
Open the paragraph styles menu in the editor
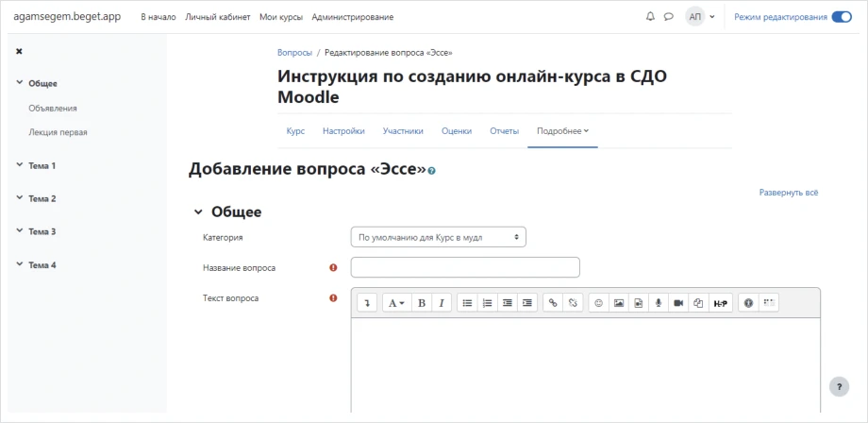pyautogui.click(x=396, y=303)
